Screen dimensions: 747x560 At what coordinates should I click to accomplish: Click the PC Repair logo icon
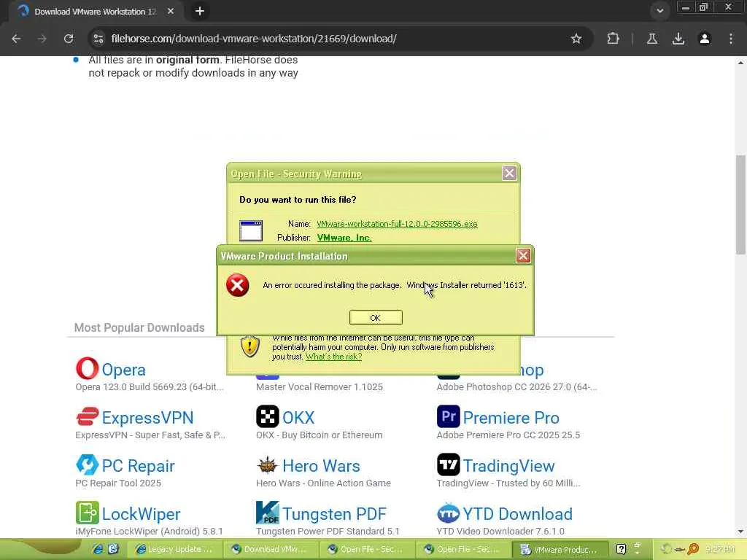(88, 464)
